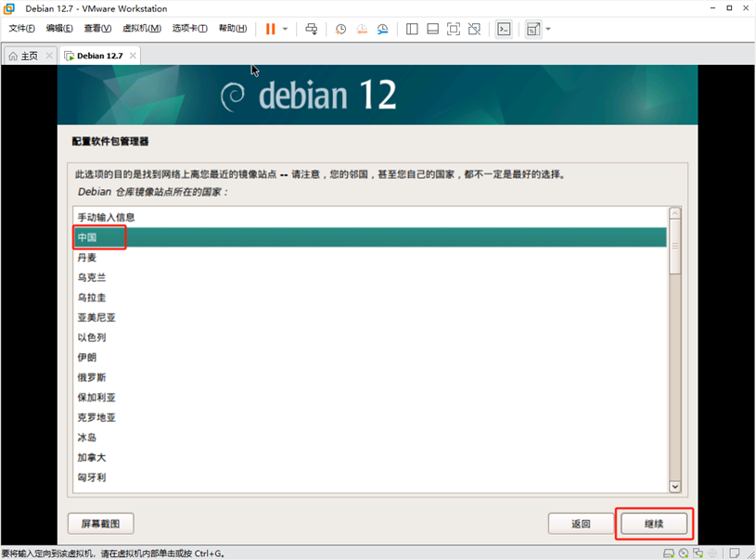Open the 编辑(E) menu
The height and width of the screenshot is (560, 756).
(x=59, y=29)
